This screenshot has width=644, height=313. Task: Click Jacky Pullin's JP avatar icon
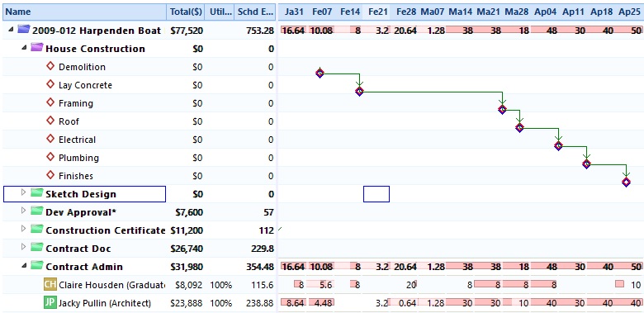50,303
